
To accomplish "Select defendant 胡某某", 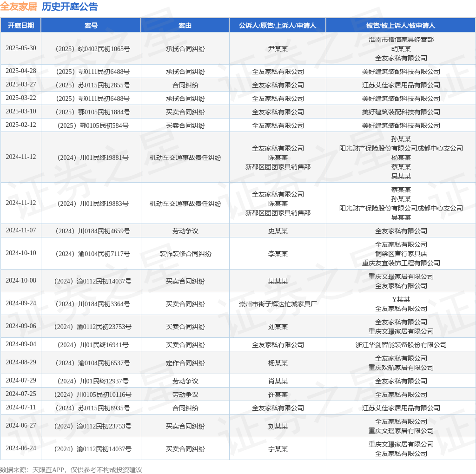I will tap(401, 49).
